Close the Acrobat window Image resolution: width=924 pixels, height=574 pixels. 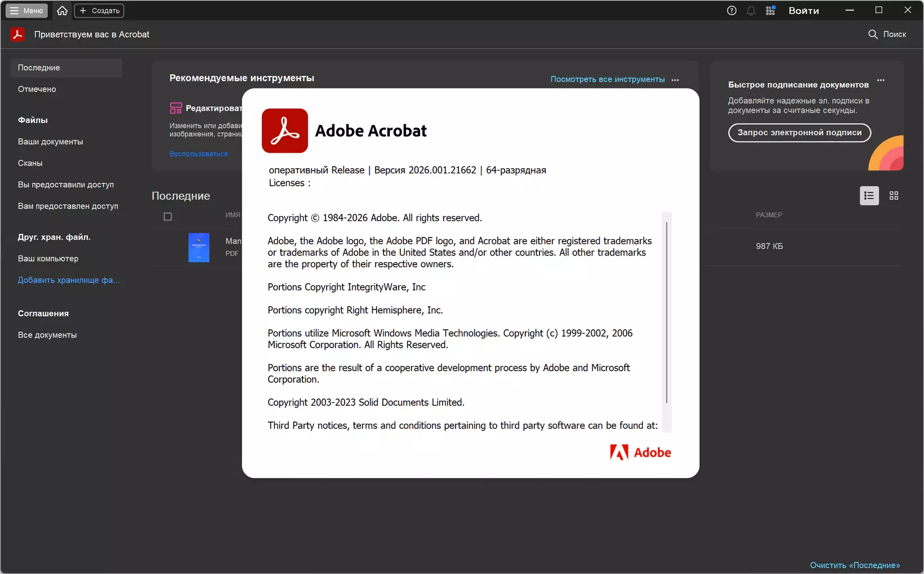point(908,10)
